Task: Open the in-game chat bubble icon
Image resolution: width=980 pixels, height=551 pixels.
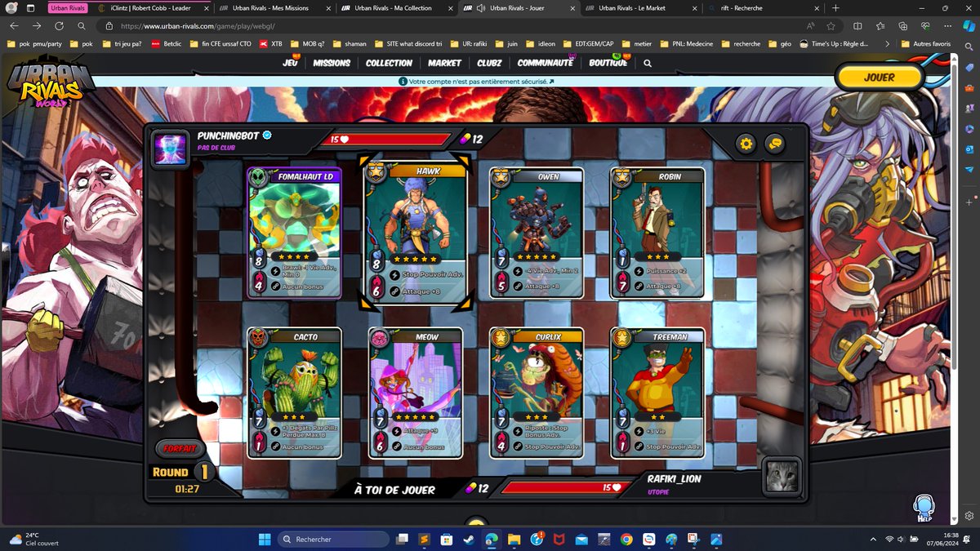Action: [773, 144]
